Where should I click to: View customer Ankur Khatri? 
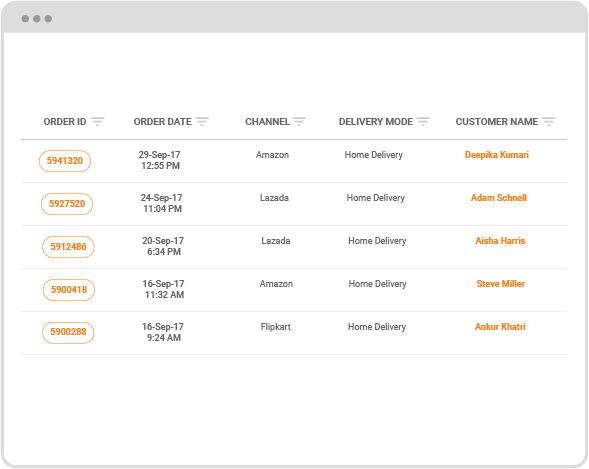tap(500, 327)
